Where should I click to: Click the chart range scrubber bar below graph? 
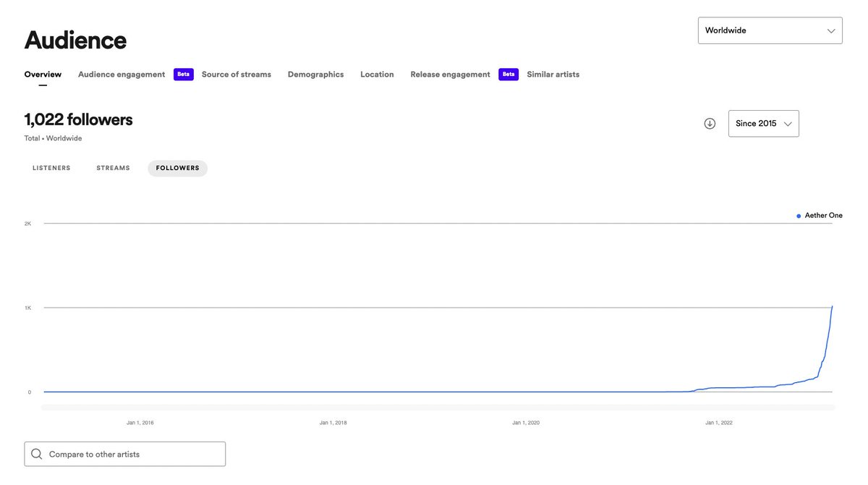438,408
